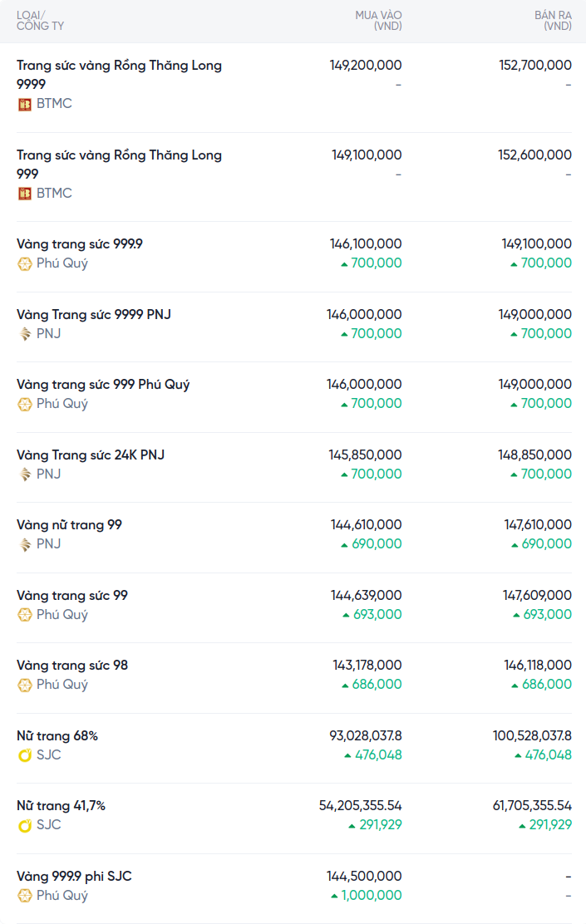Image resolution: width=586 pixels, height=924 pixels.
Task: Click buy price 146,100,000 for Vàng trang sức 999.9
Action: (x=366, y=244)
